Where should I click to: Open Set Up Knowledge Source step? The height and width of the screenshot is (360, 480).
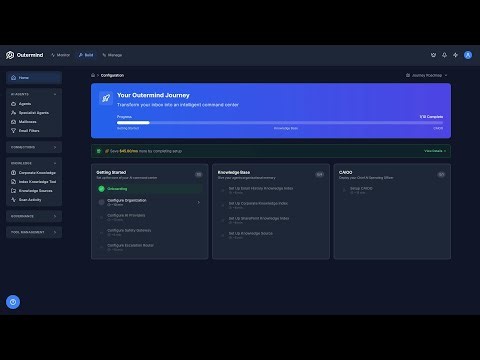271,235
